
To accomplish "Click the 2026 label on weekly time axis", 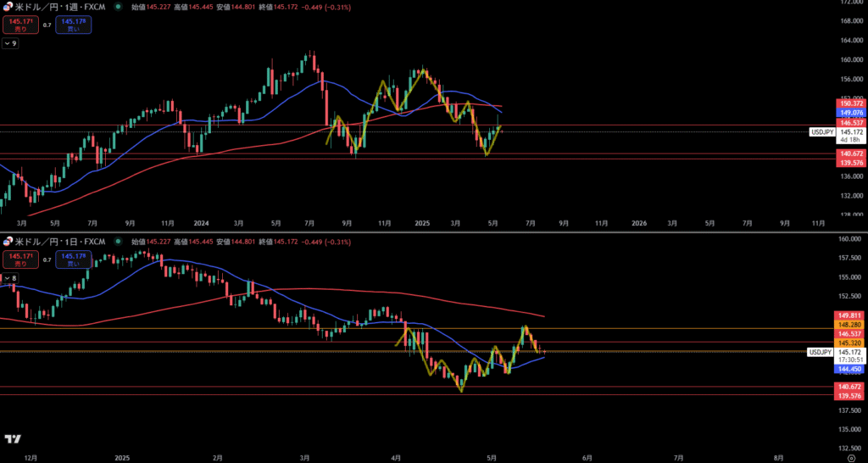I will pyautogui.click(x=639, y=223).
